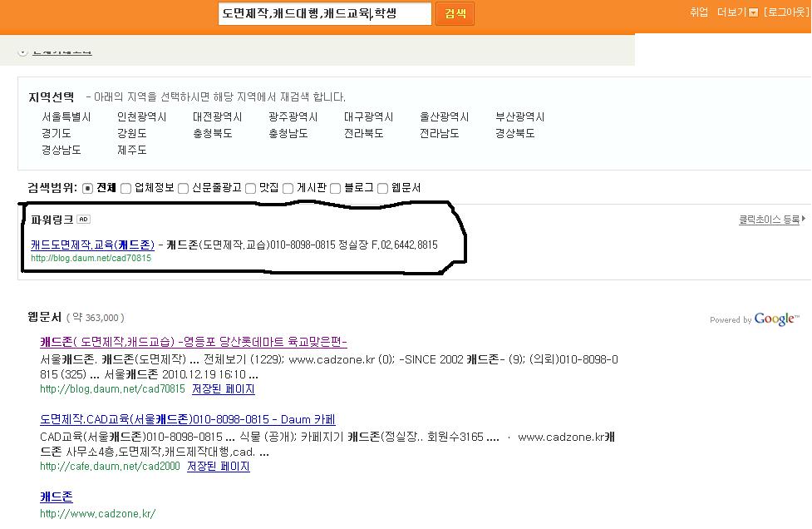Select region 경상남도
Screen dimensions: 812x529
[x=62, y=151]
